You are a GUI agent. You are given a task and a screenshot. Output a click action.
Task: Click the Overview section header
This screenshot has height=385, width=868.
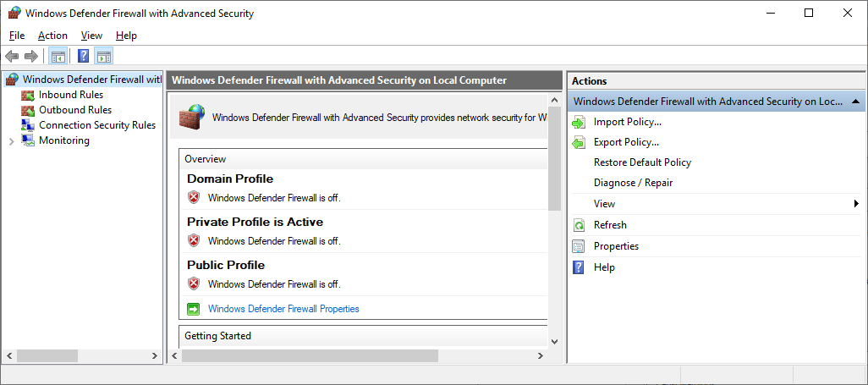tap(363, 159)
